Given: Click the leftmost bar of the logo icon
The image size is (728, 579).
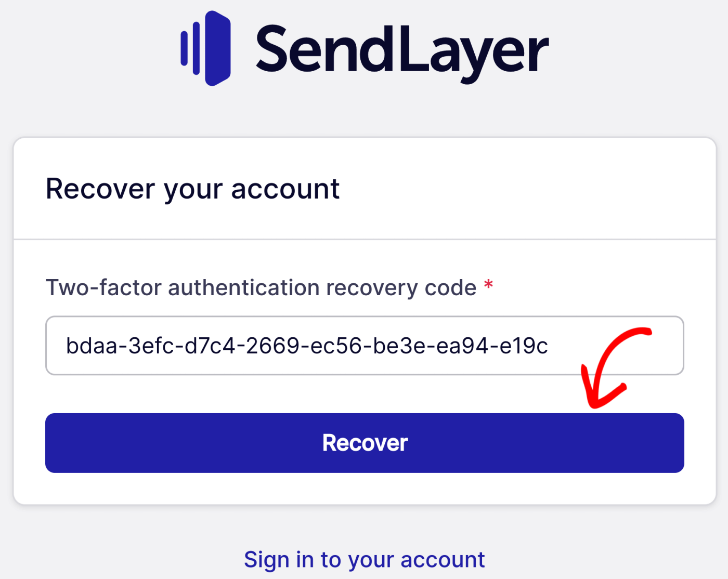Looking at the screenshot, I should (x=185, y=48).
